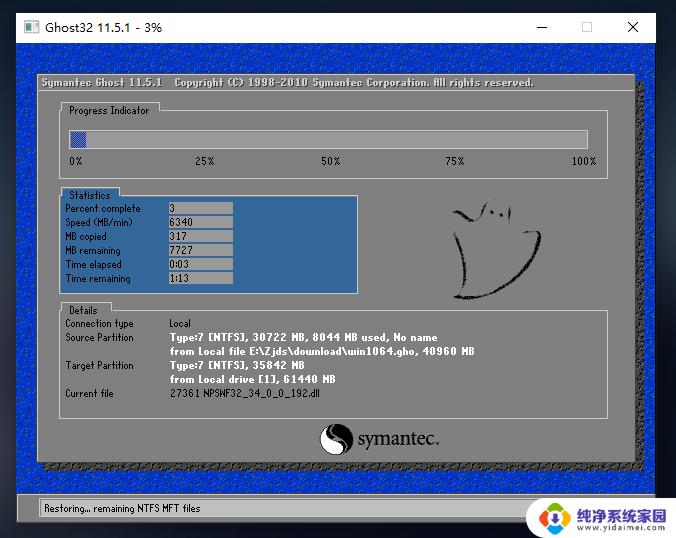Click the 100% progress scale marker
Viewport: 676px width, 538px height.
pyautogui.click(x=584, y=161)
